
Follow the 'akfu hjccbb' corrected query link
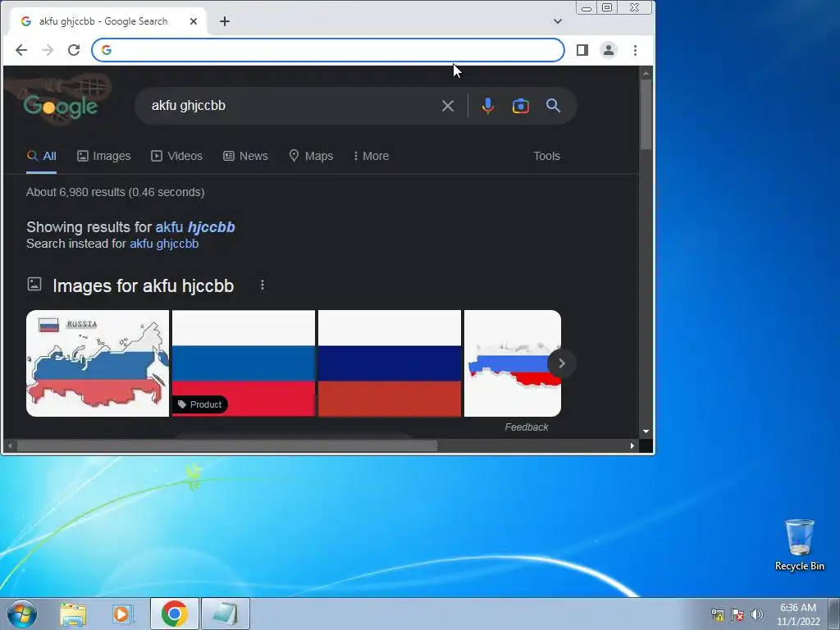pos(195,227)
